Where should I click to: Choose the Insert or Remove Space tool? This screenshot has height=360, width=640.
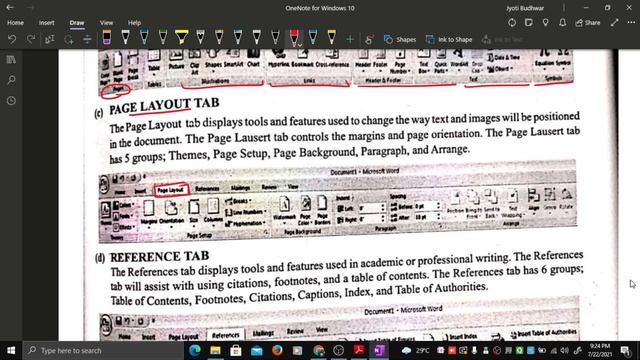click(x=87, y=39)
